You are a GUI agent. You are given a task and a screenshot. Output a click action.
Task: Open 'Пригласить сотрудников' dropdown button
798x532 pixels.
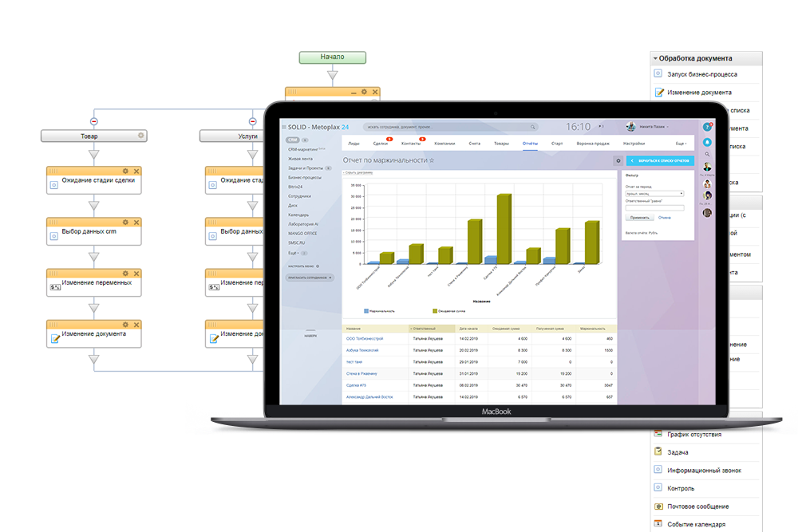(310, 278)
